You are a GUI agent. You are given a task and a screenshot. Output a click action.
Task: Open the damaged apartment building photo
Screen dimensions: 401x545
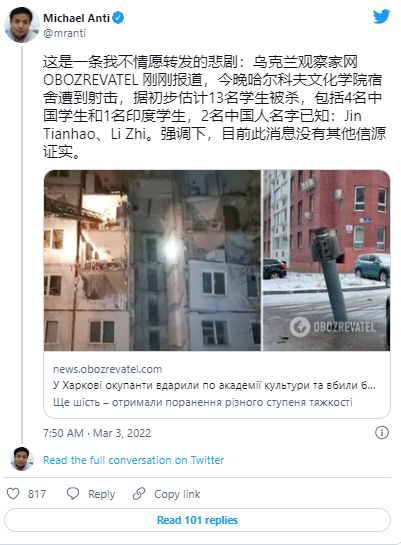tap(152, 260)
